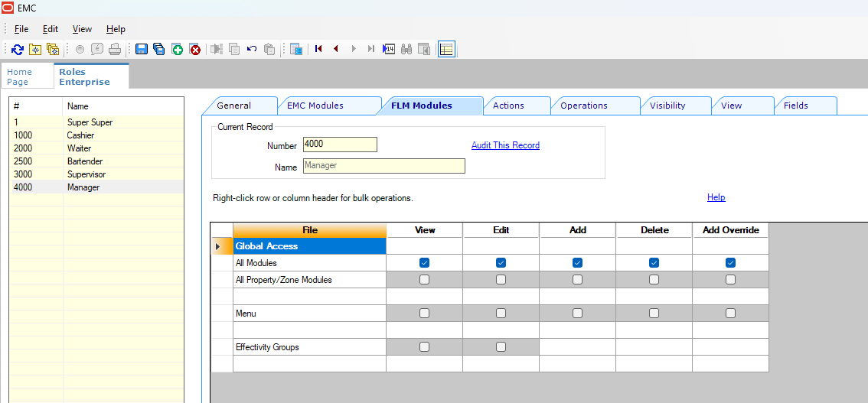Click the Number input field
Screen dimensions: 868x403
pos(340,145)
